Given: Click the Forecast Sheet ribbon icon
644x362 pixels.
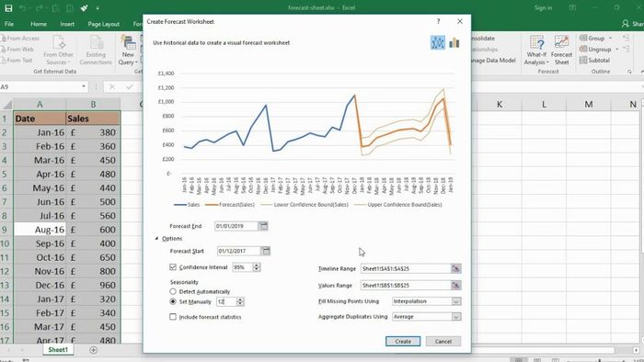Looking at the screenshot, I should 561,50.
